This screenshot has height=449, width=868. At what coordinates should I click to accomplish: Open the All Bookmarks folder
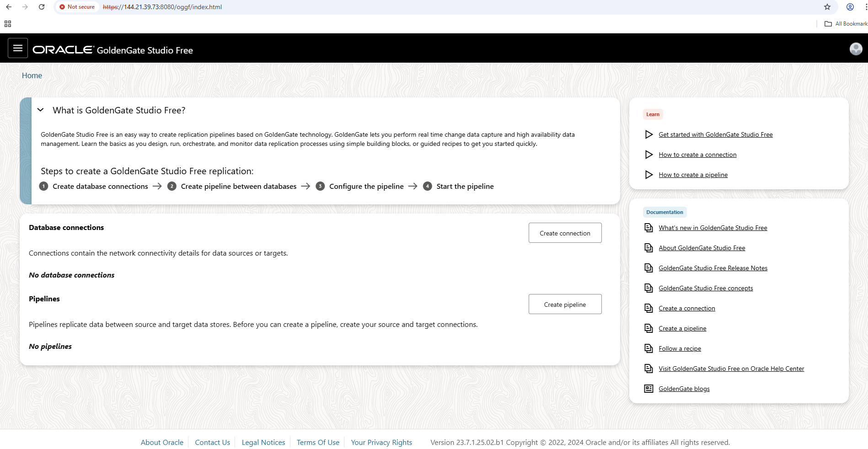[845, 23]
